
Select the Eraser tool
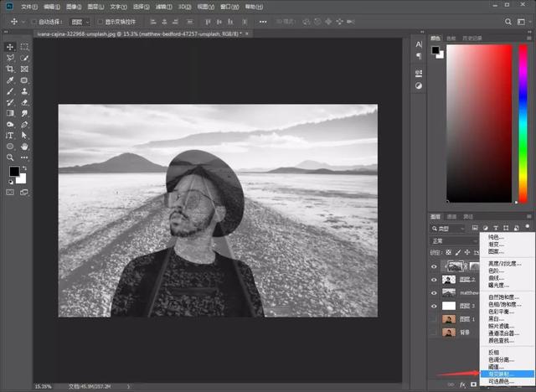pos(24,102)
